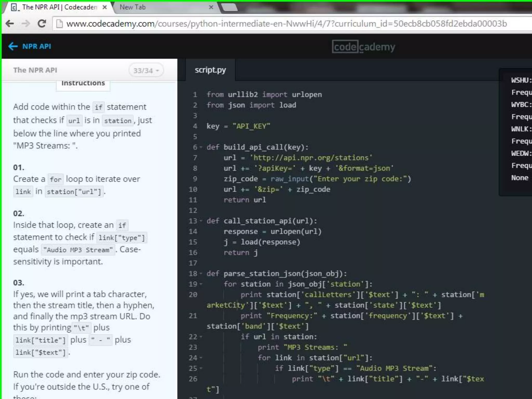Collapse the build_api_call function at line 6
Viewport: 532px width, 399px height.
[x=201, y=147]
